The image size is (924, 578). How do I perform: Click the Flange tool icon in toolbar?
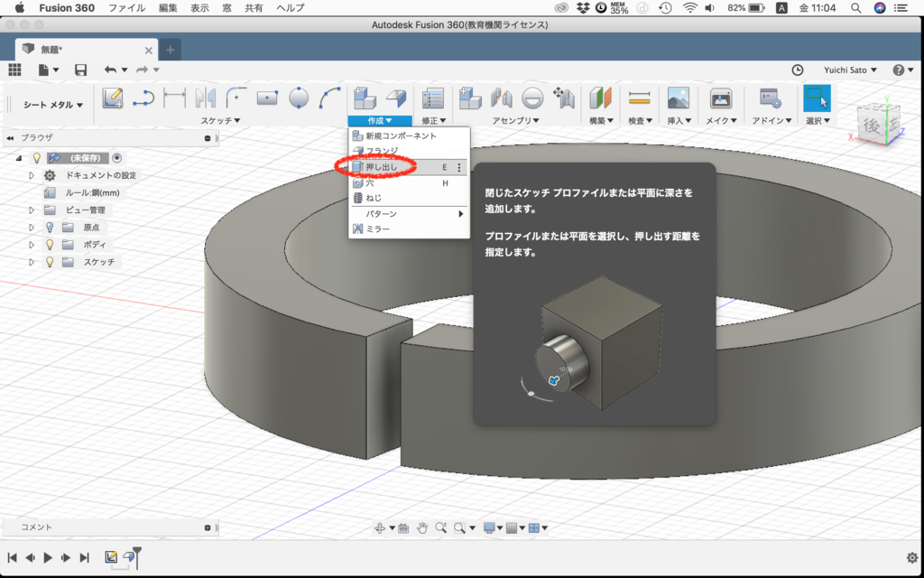click(396, 98)
